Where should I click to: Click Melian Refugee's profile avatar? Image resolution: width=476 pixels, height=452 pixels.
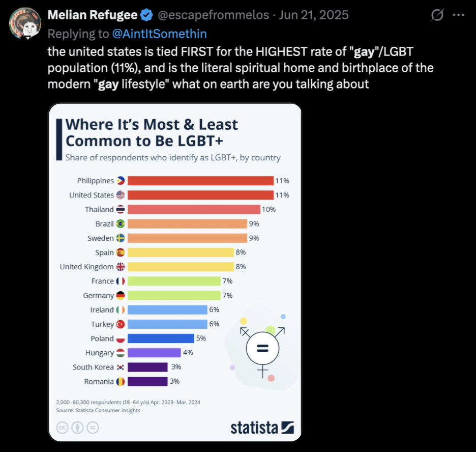tap(25, 23)
